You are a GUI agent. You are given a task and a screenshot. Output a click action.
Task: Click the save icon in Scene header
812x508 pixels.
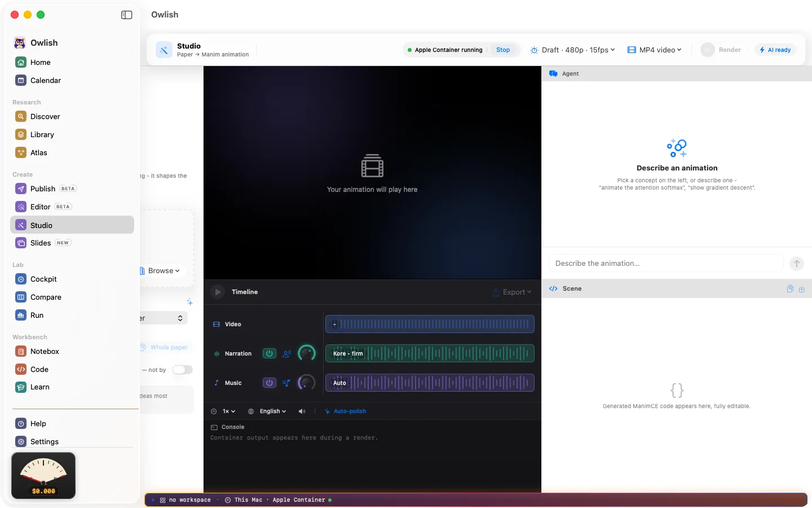click(802, 288)
